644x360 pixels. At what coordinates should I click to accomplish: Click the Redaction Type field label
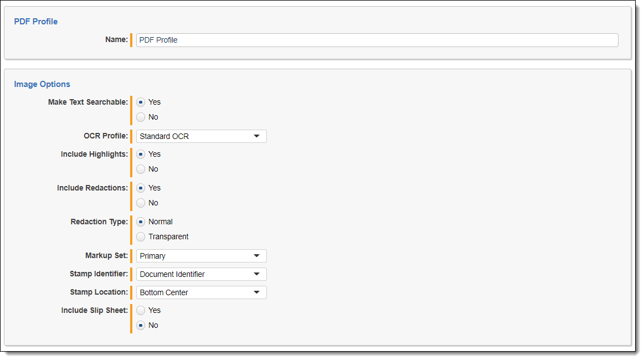coord(99,222)
